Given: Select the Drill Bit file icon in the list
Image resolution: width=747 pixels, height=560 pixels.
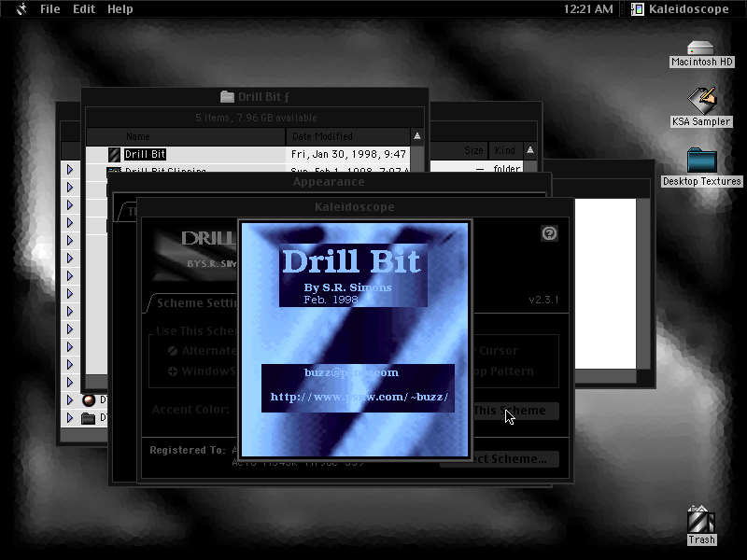Looking at the screenshot, I should (x=114, y=154).
